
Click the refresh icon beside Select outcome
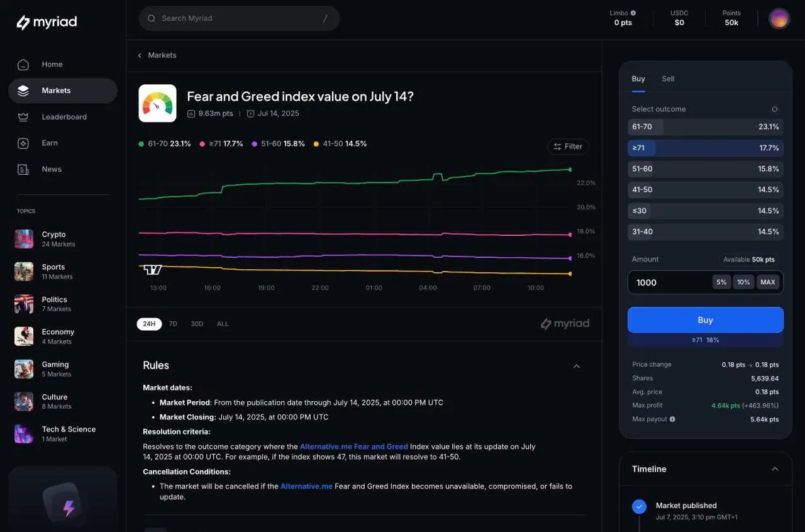[x=775, y=109]
